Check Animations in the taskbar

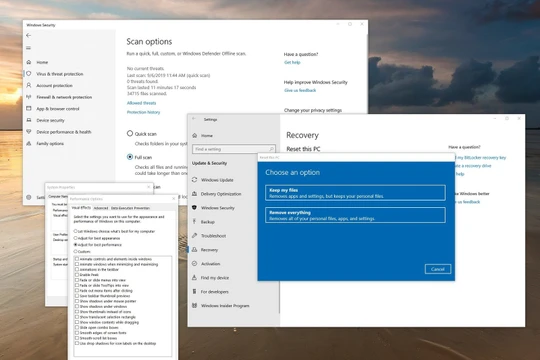pos(77,269)
